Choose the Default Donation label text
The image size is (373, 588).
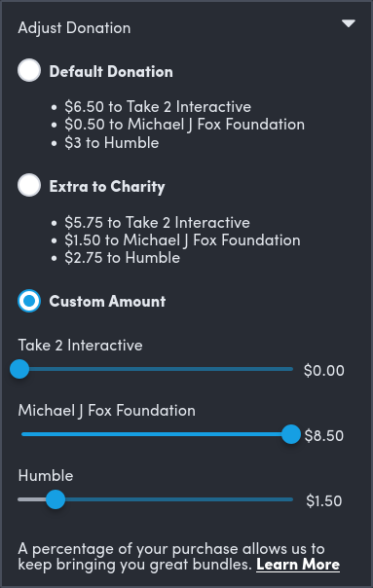(x=111, y=71)
